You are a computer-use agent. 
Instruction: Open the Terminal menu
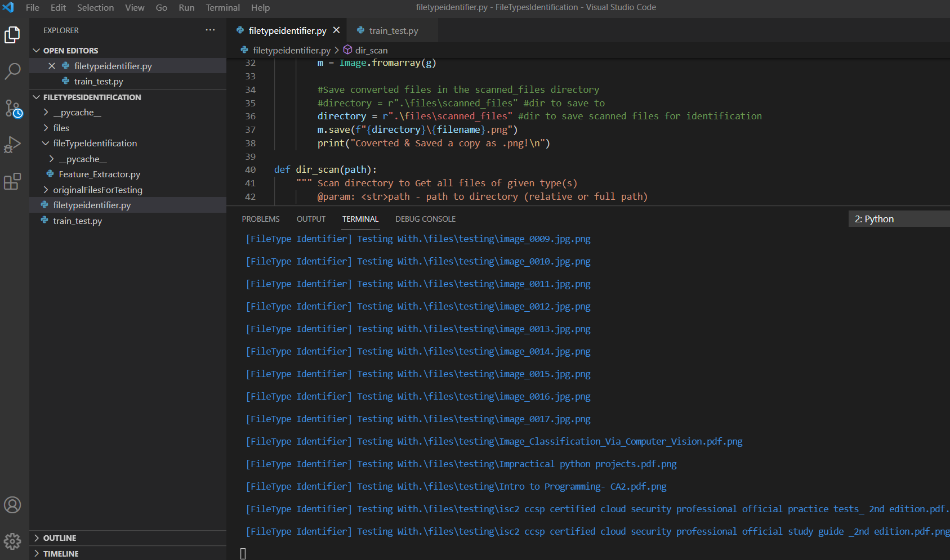(222, 7)
